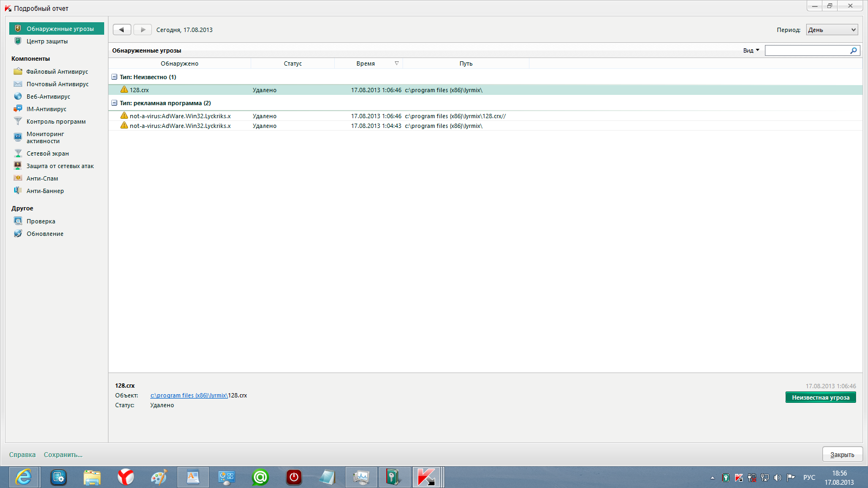Click the red Kaspersky K taskbar button
Image resolution: width=868 pixels, height=488 pixels.
[426, 477]
